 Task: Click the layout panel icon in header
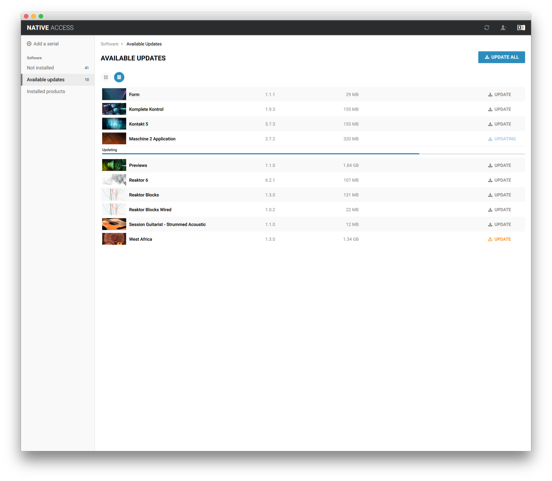[x=521, y=27]
